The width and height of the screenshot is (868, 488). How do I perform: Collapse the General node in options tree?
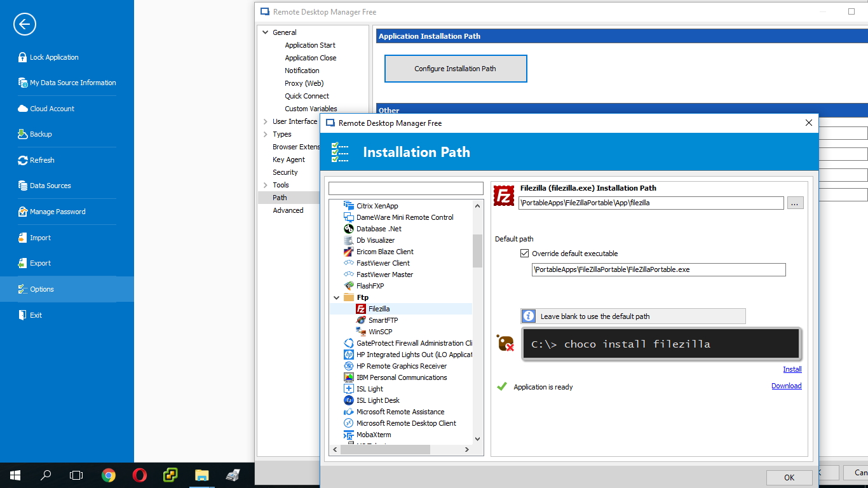tap(266, 32)
